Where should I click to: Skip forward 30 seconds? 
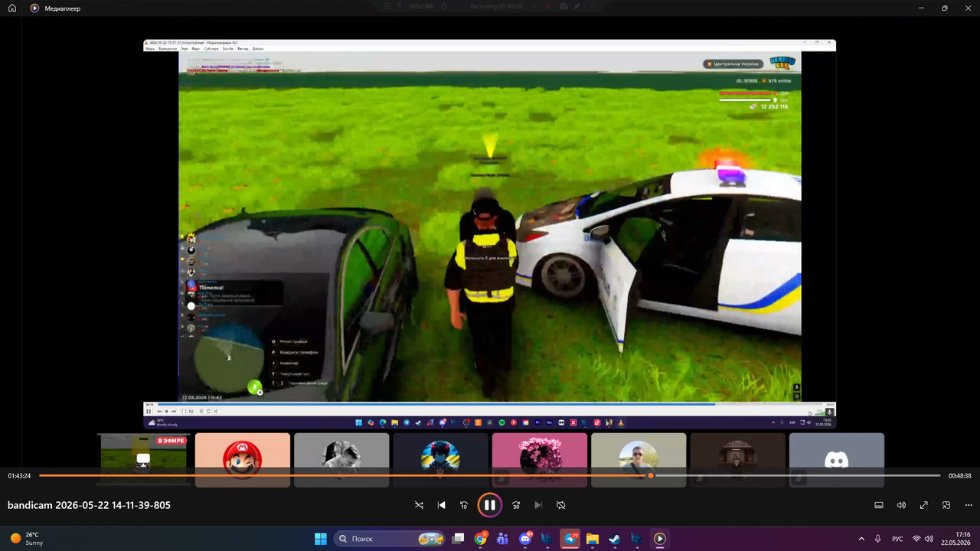coord(516,505)
